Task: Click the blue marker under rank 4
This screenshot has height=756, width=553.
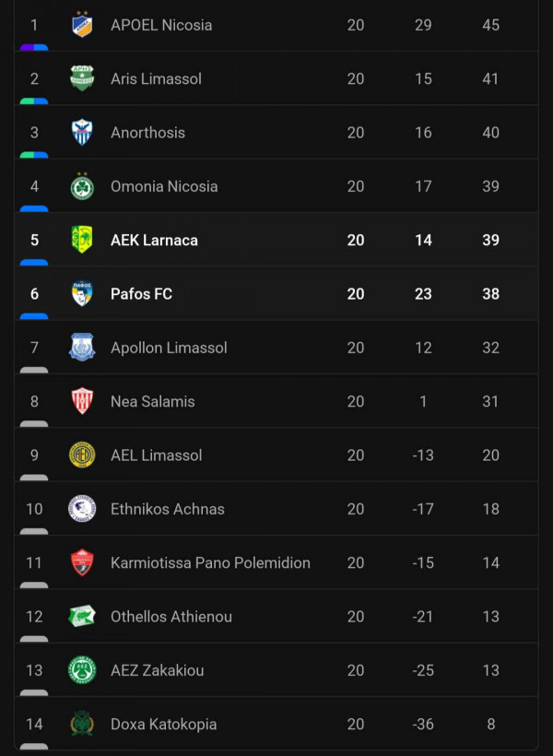Action: (x=34, y=208)
